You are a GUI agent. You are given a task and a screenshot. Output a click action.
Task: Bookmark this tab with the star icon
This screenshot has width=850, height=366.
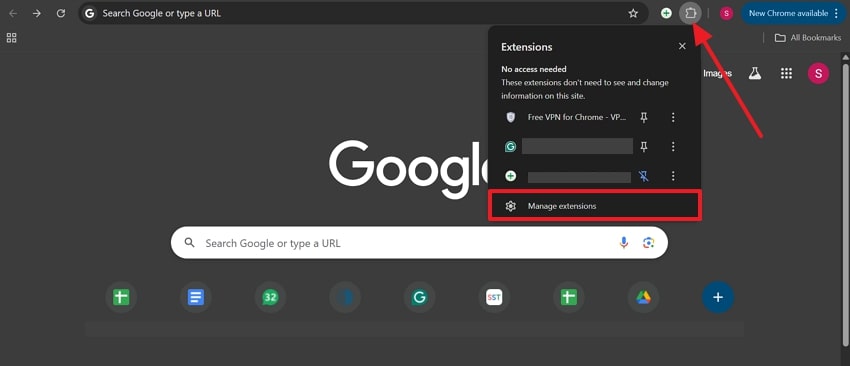click(633, 14)
